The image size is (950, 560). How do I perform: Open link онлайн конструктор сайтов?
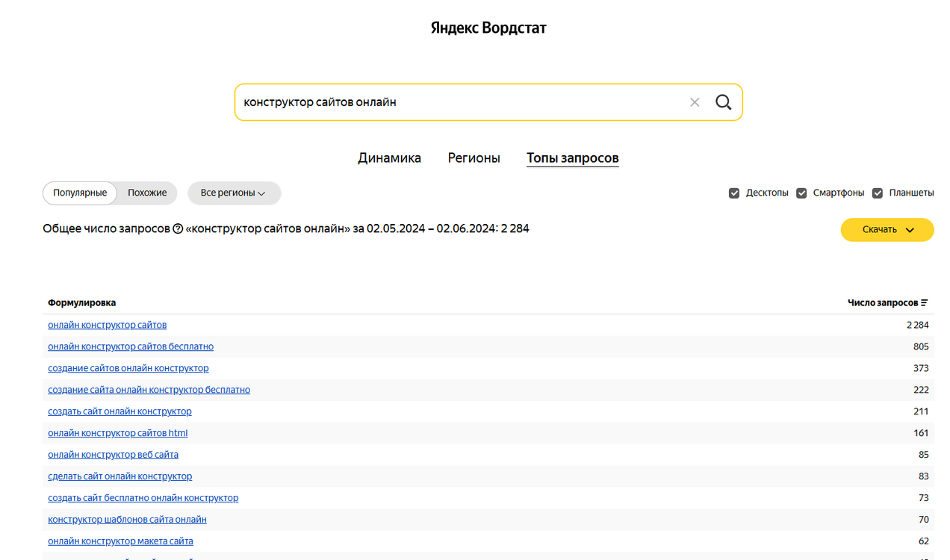coord(108,325)
